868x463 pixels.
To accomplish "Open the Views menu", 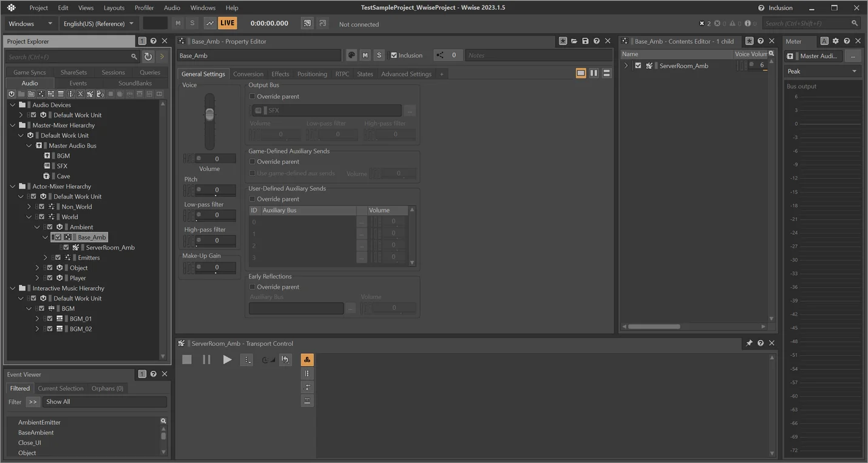I will (85, 7).
